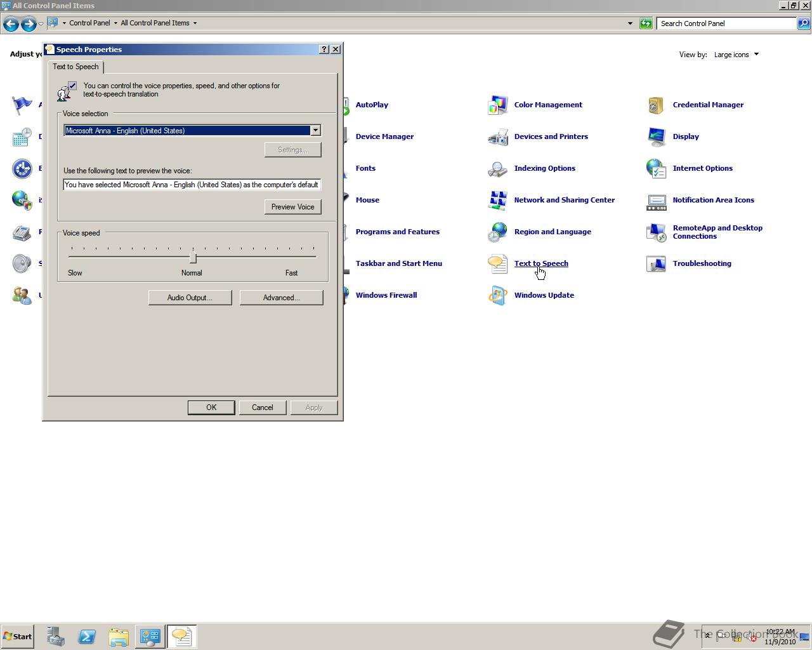This screenshot has width=812, height=650.
Task: Open Programs and Features link
Action: coord(398,232)
